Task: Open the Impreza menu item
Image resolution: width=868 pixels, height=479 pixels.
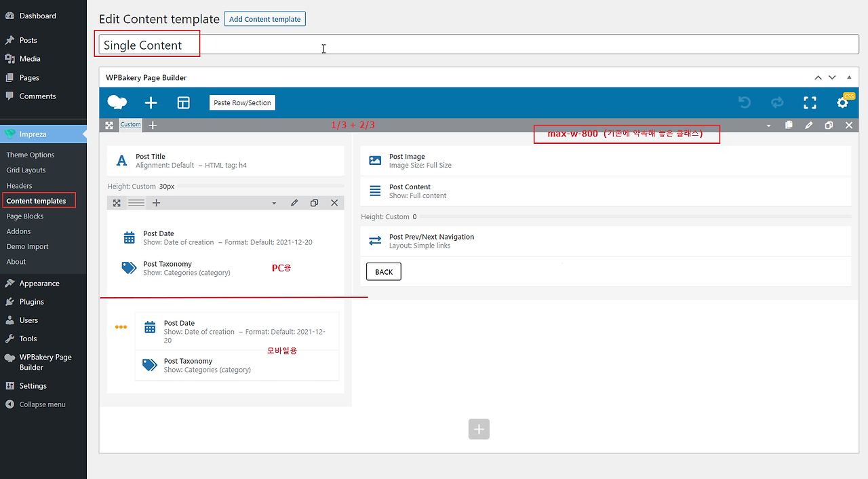Action: (x=43, y=134)
